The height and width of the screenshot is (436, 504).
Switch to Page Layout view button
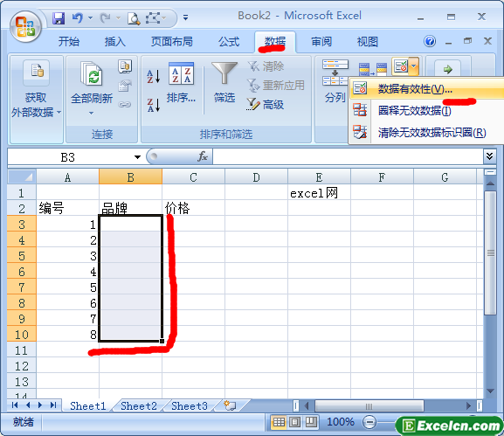[294, 422]
